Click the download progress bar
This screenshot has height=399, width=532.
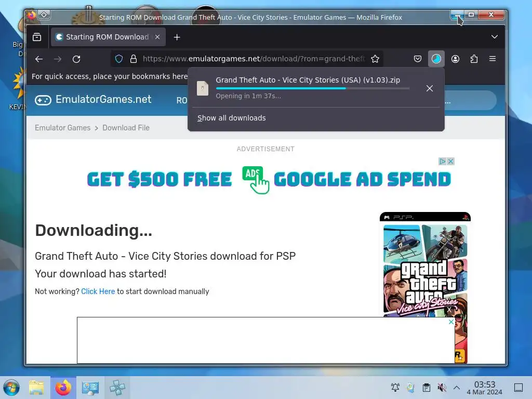coord(312,88)
